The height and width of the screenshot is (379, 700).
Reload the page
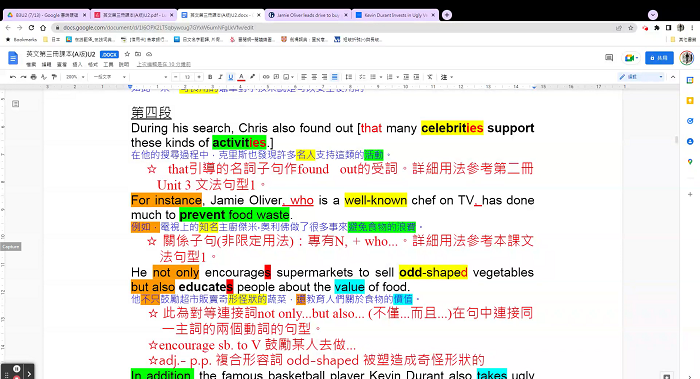(x=31, y=28)
